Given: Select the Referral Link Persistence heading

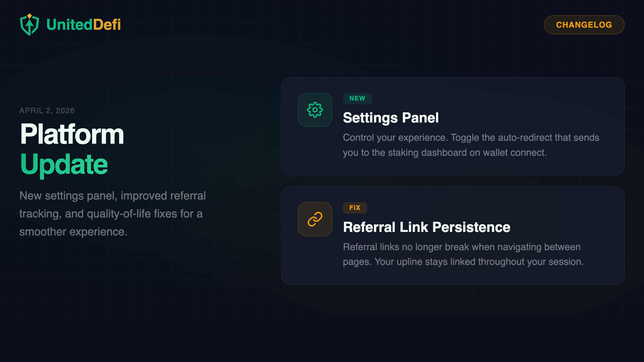Looking at the screenshot, I should [427, 227].
